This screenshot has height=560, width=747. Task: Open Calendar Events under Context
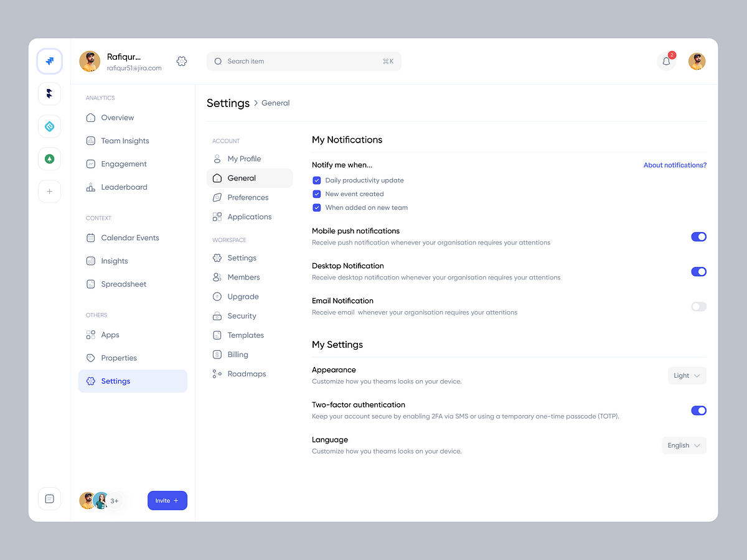130,238
